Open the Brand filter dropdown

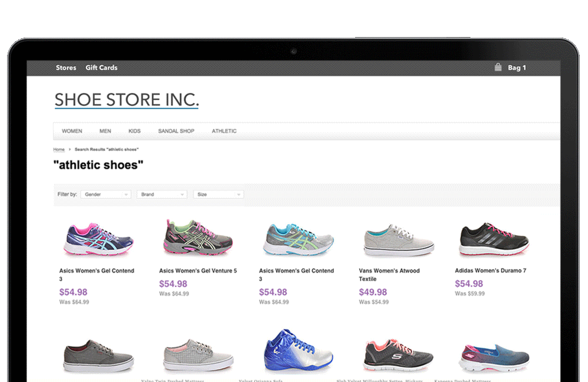pos(161,195)
